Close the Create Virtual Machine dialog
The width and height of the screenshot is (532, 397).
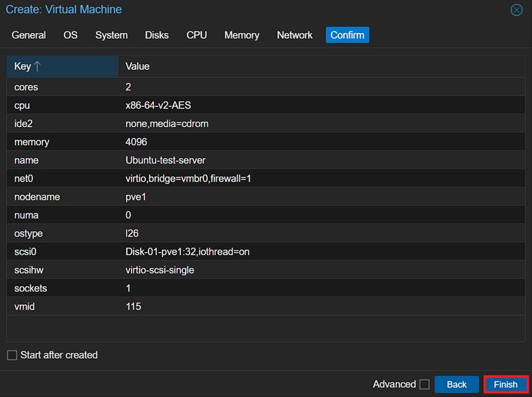516,10
